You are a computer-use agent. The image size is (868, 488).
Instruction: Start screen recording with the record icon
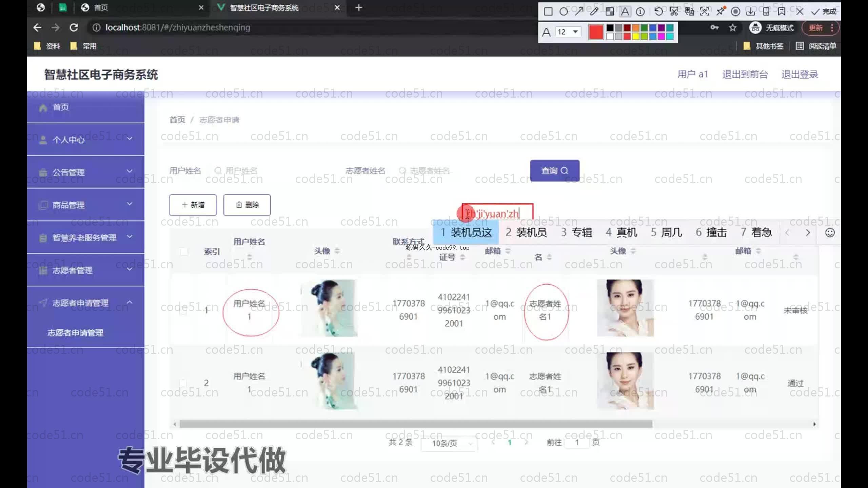pyautogui.click(x=735, y=12)
